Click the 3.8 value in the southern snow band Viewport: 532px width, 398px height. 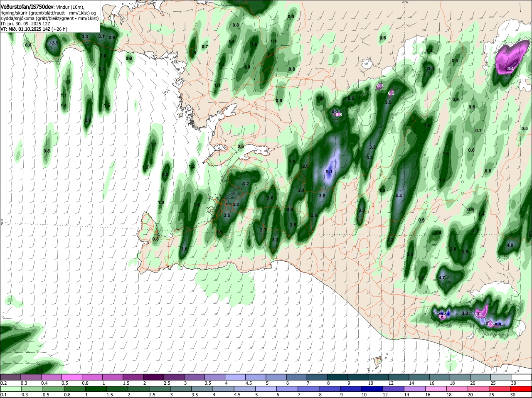pyautogui.click(x=465, y=313)
